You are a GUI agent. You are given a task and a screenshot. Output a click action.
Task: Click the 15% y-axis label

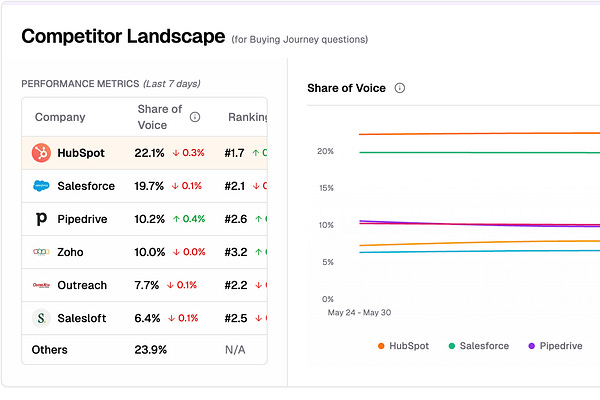326,188
